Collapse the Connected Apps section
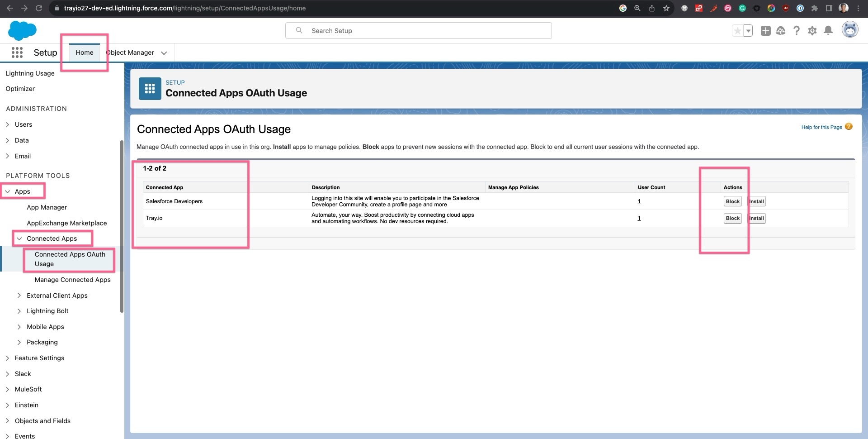 click(x=19, y=239)
